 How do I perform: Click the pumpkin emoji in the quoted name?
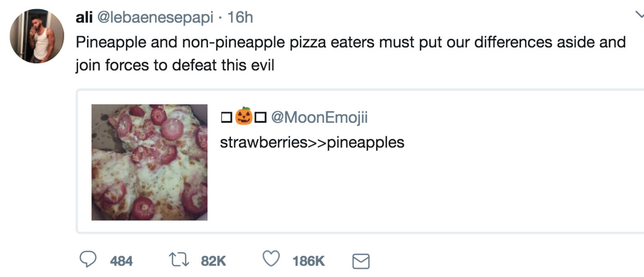[x=244, y=116]
